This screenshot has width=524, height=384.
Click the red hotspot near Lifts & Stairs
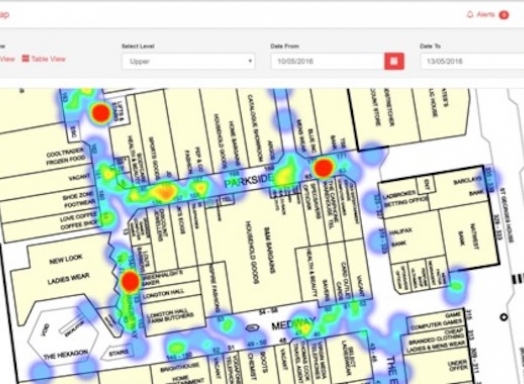tap(101, 113)
